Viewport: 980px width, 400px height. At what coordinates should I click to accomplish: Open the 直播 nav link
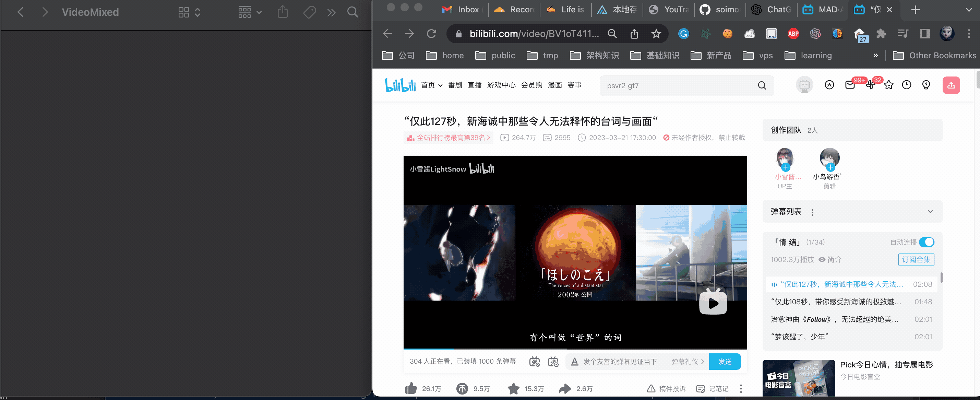coord(475,85)
